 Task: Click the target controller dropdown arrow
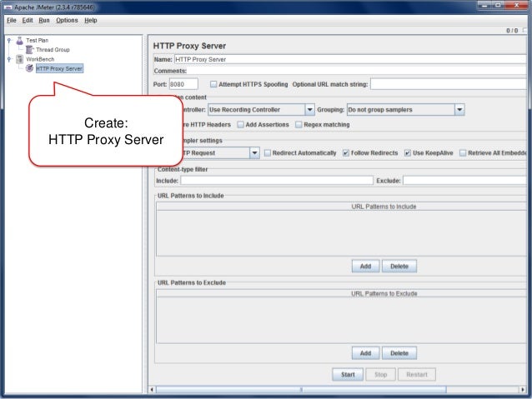(x=309, y=110)
